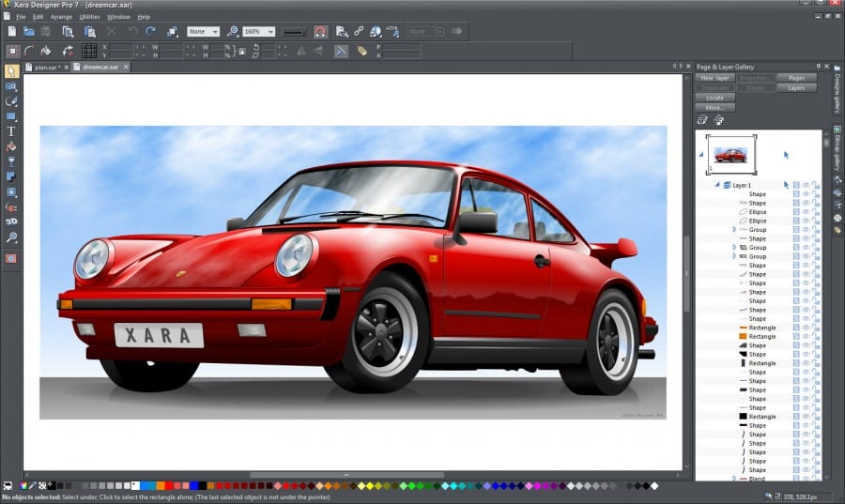Choose the Transparency wine glass tool
The height and width of the screenshot is (504, 845).
tap(11, 161)
